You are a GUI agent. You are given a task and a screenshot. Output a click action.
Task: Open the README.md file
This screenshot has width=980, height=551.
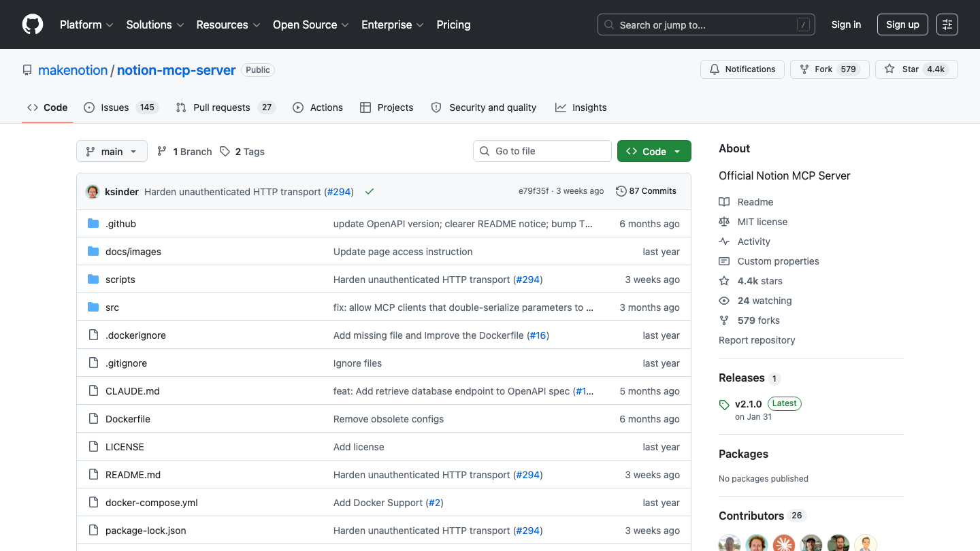[133, 475]
